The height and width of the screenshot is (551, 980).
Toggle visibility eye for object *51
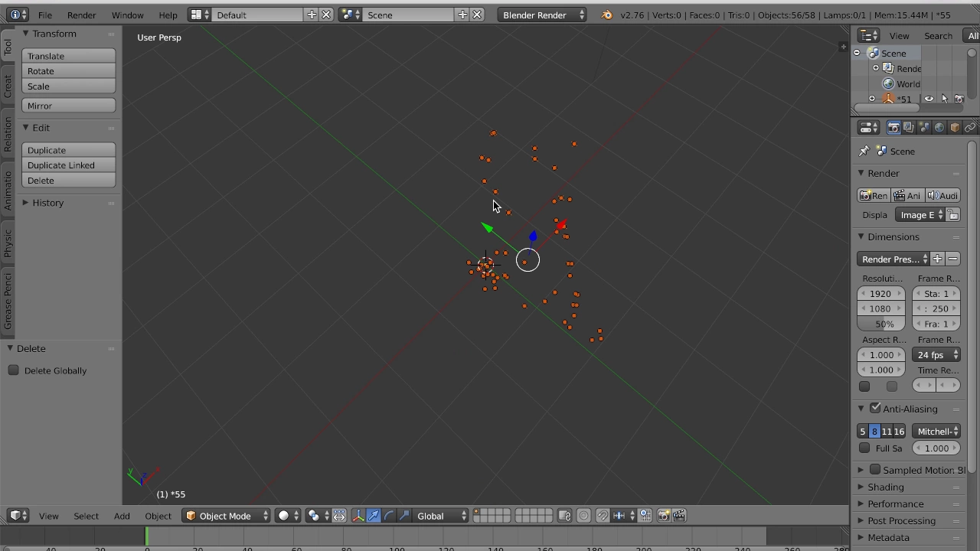(x=929, y=99)
